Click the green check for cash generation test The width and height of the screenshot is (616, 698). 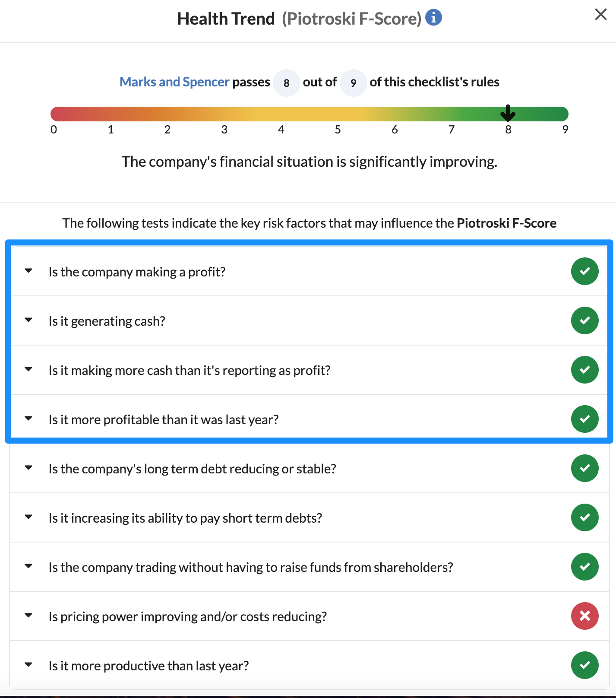(584, 320)
